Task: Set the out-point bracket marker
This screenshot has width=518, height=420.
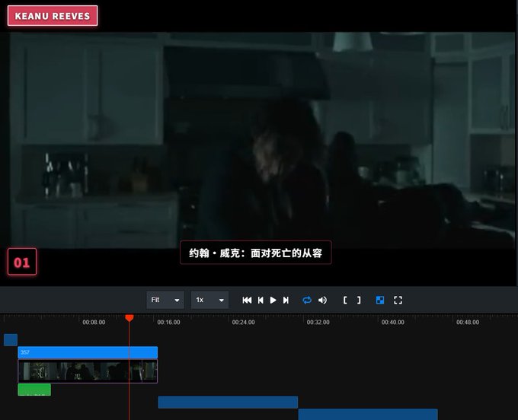Action: click(x=359, y=300)
